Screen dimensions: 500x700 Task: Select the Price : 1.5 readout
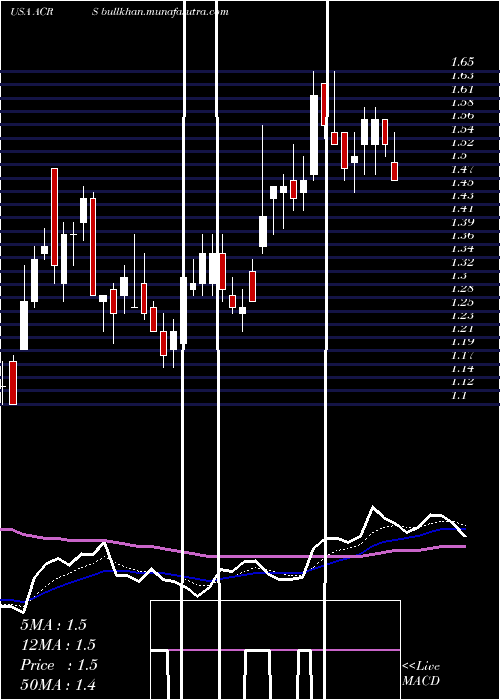58,665
